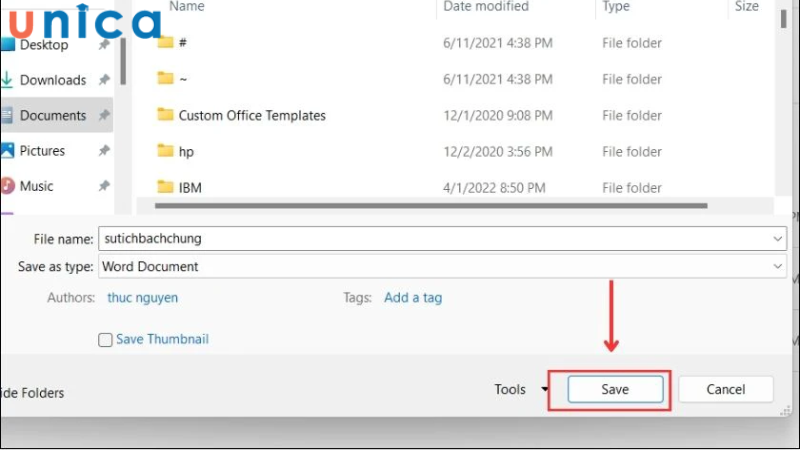The height and width of the screenshot is (450, 800).
Task: Click the Music icon in sidebar
Action: point(7,186)
